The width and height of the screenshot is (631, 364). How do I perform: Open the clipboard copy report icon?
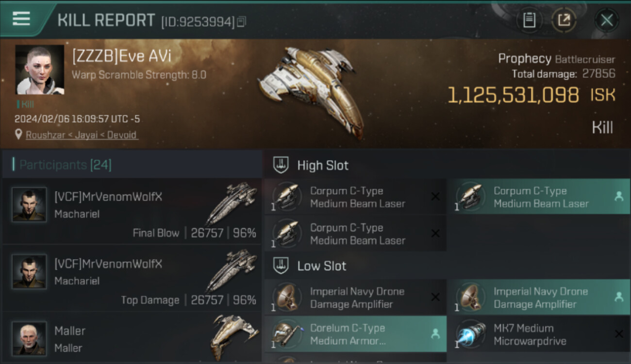tap(529, 20)
